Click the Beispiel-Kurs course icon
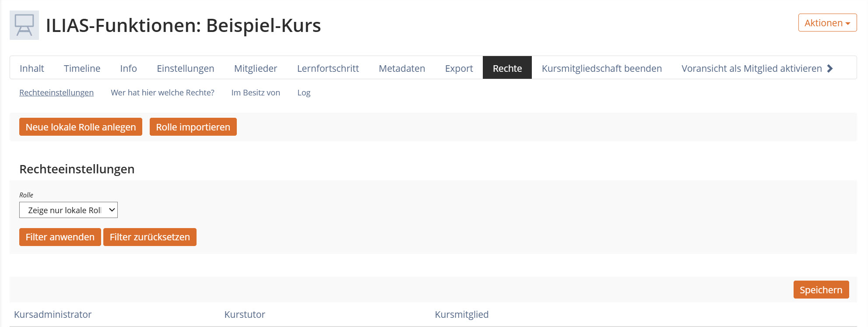Viewport: 868px width, 327px height. tap(23, 25)
